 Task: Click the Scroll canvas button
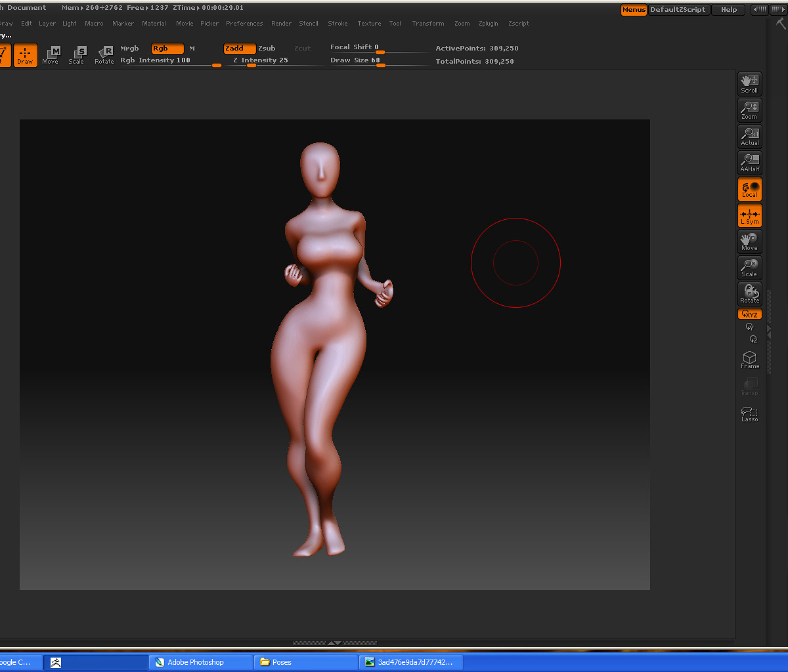[x=749, y=84]
